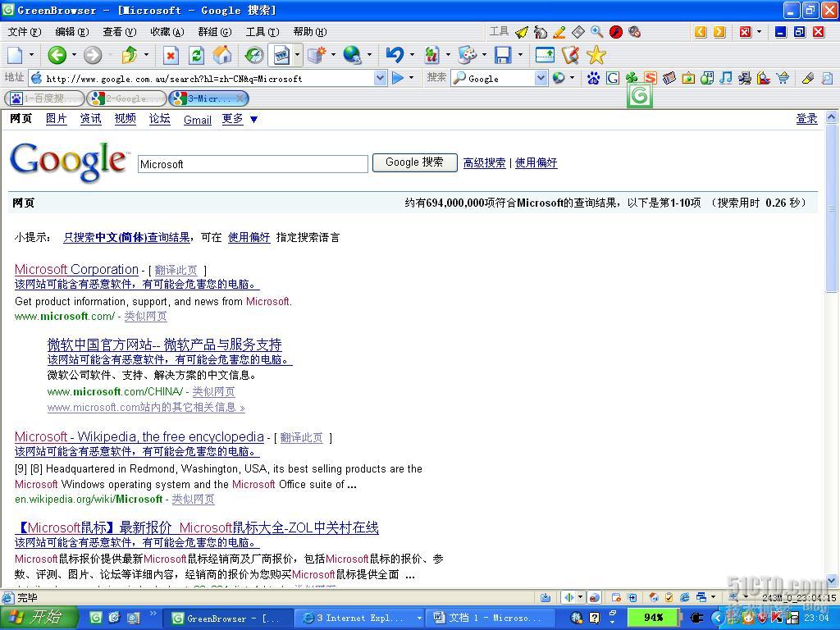840x630 pixels.
Task: Click the magnifier zoom tool icon
Action: pyautogui.click(x=597, y=32)
